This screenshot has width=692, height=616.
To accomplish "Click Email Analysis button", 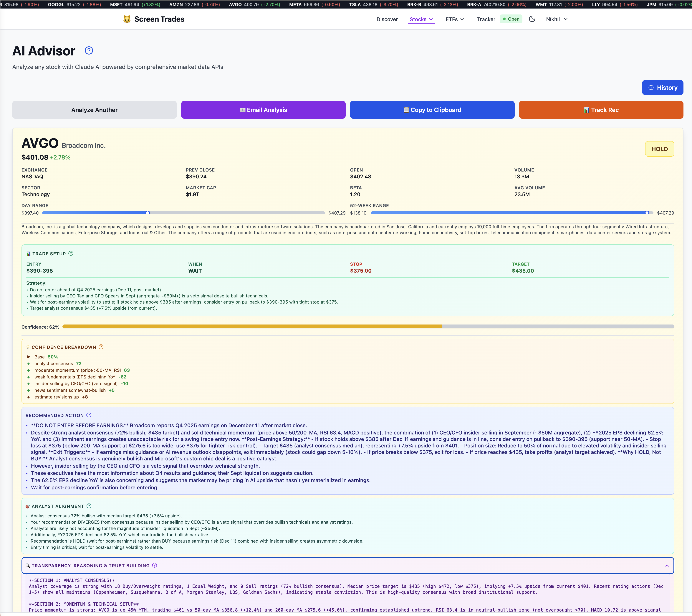I will (x=263, y=110).
